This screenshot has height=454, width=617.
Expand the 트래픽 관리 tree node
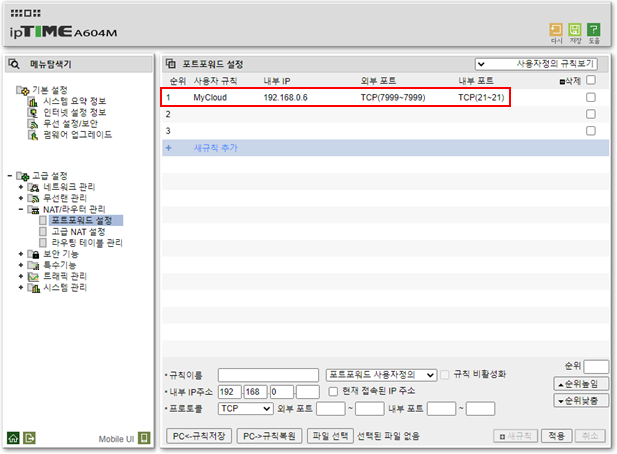point(21,276)
